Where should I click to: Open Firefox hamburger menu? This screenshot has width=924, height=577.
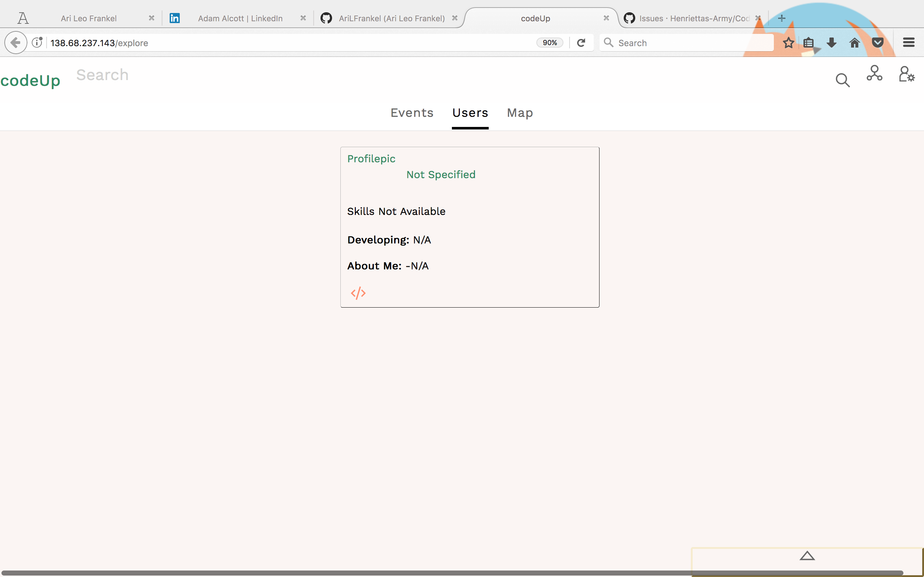[x=909, y=43]
